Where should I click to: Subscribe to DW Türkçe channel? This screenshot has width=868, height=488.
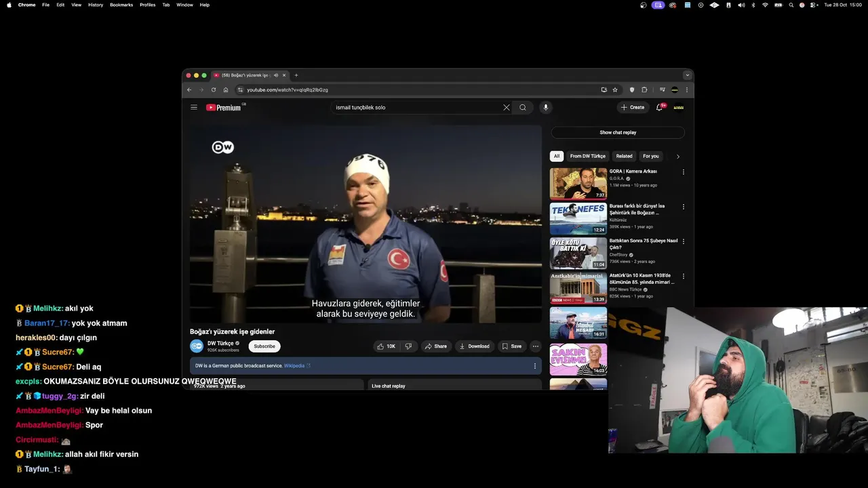tap(264, 346)
